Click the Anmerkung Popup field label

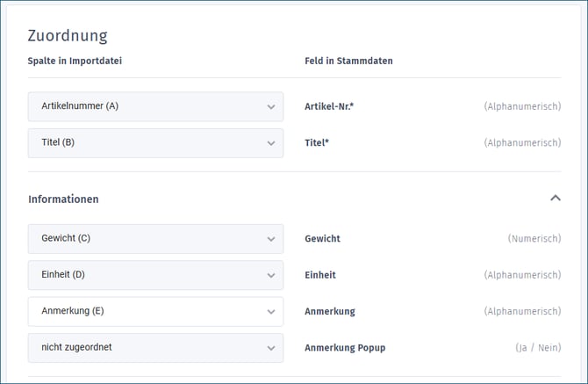pyautogui.click(x=346, y=347)
